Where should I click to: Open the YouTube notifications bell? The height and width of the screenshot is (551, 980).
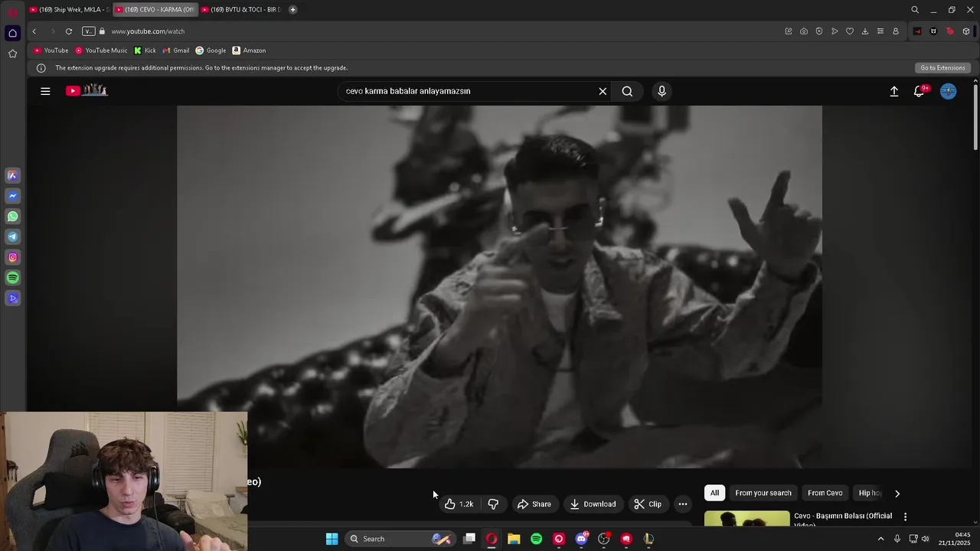click(920, 91)
